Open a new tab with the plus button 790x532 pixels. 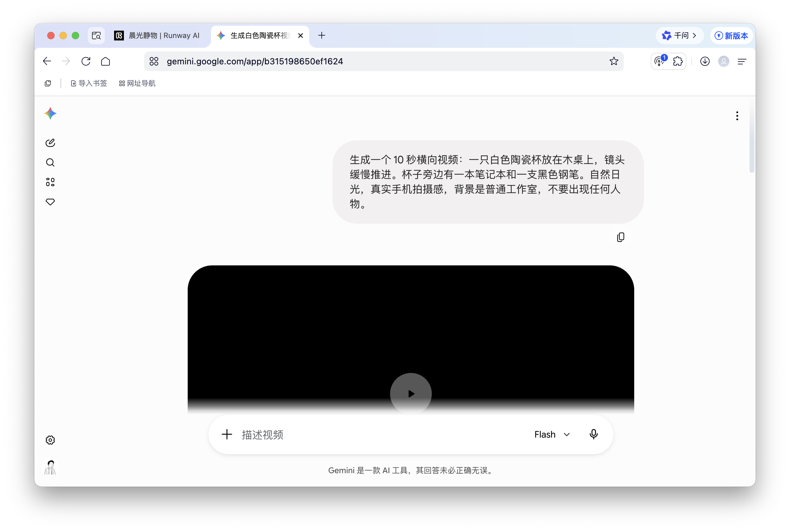(321, 35)
